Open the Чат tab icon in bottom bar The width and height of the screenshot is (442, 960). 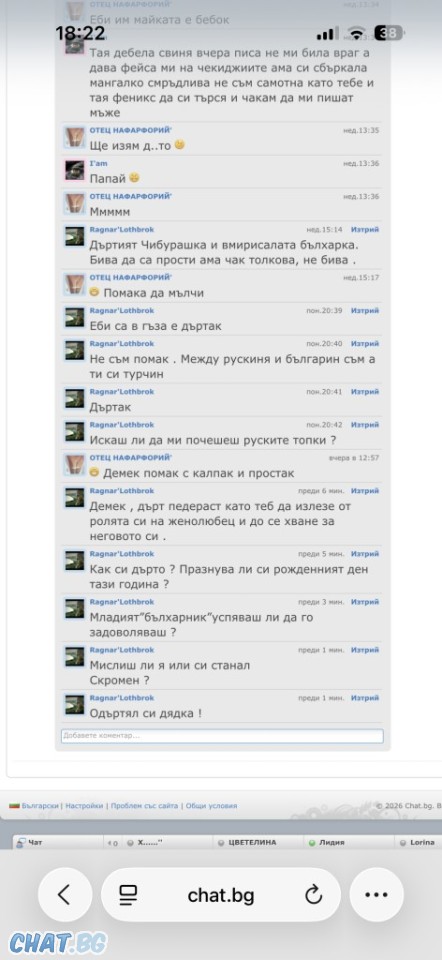21,842
